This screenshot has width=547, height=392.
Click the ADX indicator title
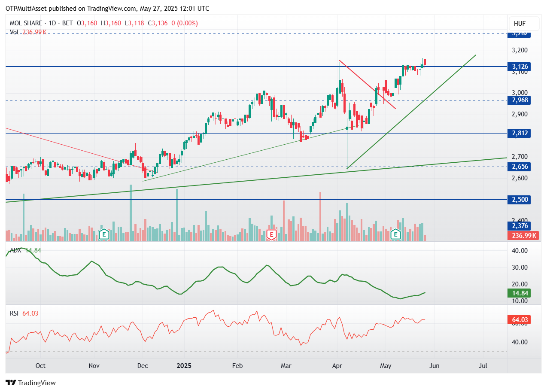tap(15, 250)
